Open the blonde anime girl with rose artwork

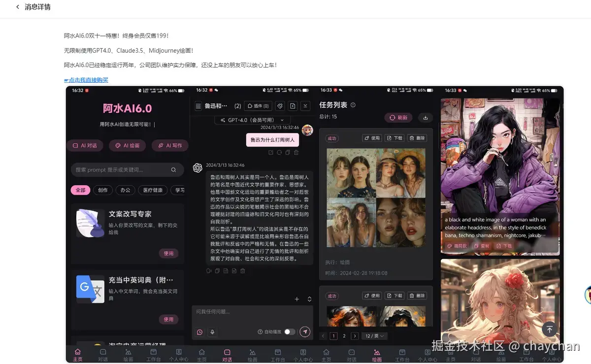tap(500, 301)
